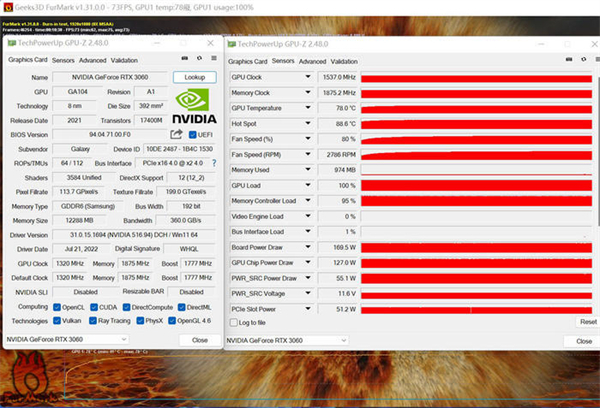
Task: Toggle the OpenGL 4.6 checkbox
Action: pyautogui.click(x=172, y=321)
